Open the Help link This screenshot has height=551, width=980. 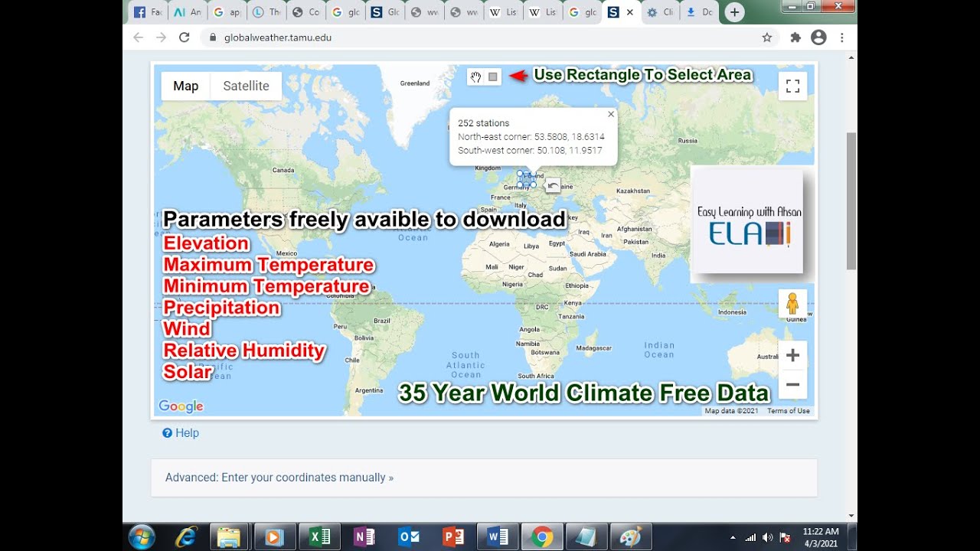(x=181, y=433)
